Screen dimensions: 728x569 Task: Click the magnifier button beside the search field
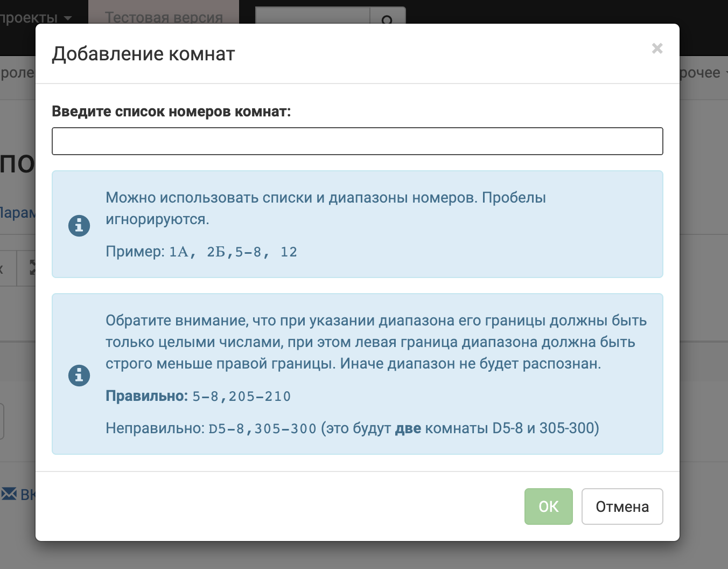coord(388,21)
